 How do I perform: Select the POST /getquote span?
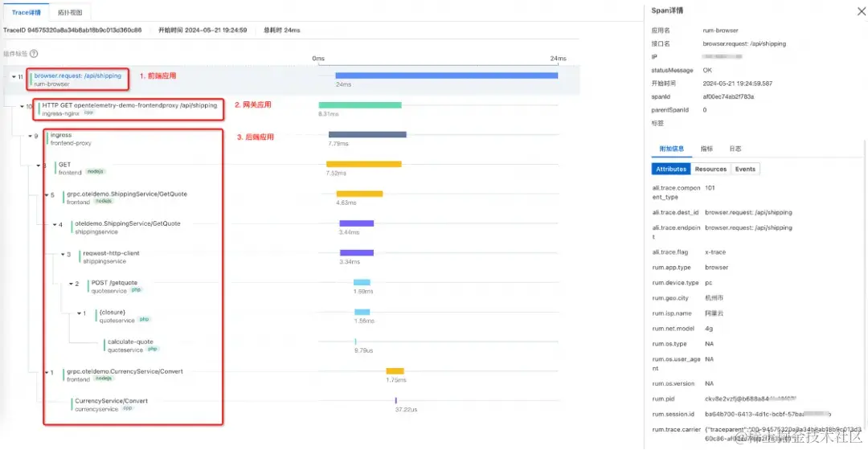coord(114,283)
